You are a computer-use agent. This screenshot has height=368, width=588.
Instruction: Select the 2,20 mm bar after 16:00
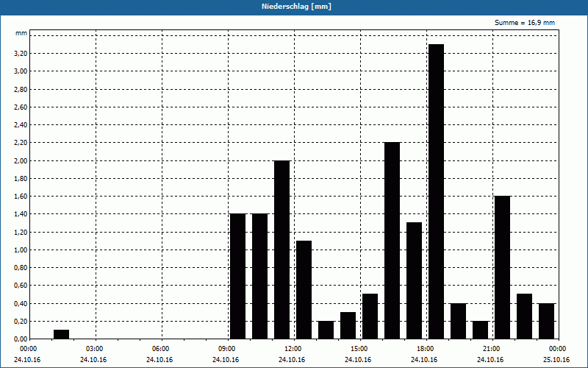click(392, 241)
